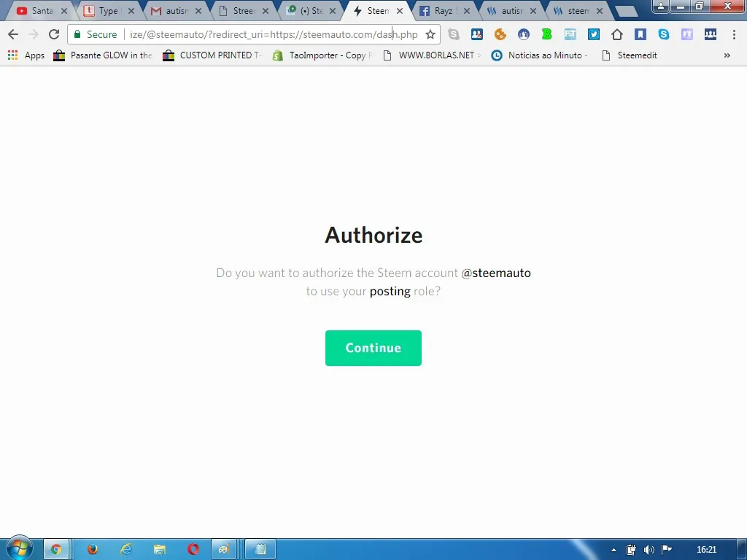Click the green B extension icon

click(546, 34)
